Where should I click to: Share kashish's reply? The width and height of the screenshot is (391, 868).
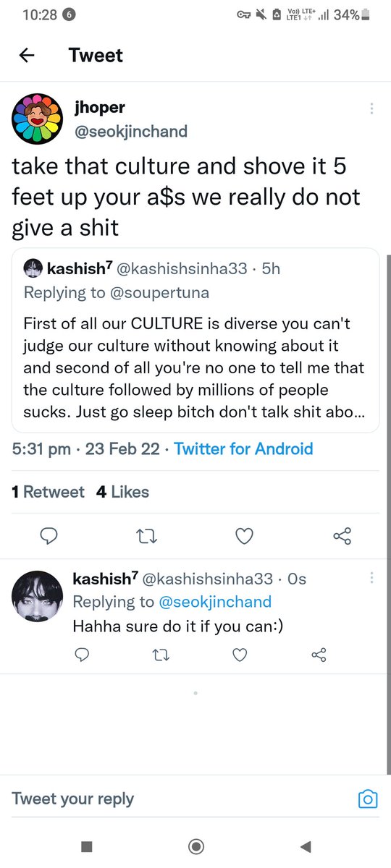pos(319,655)
